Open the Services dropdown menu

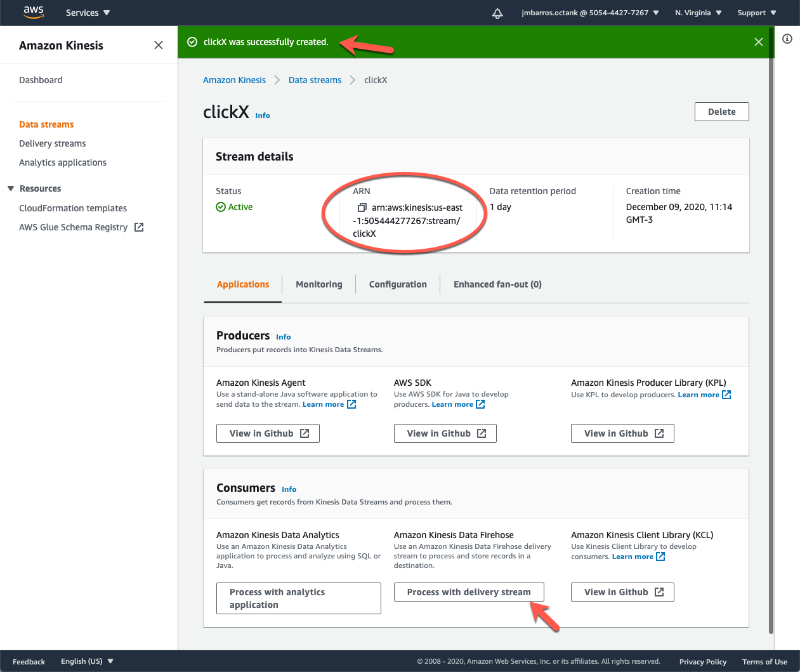[x=88, y=13]
